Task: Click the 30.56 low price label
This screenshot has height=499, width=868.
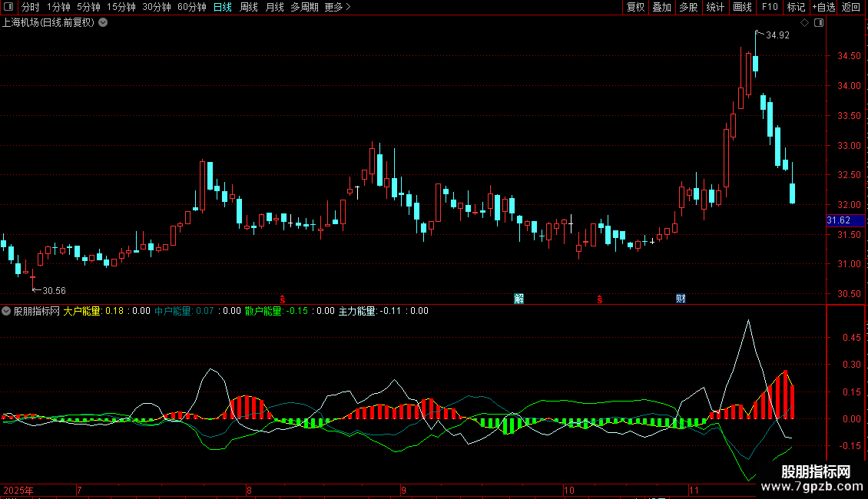Action: click(x=54, y=290)
